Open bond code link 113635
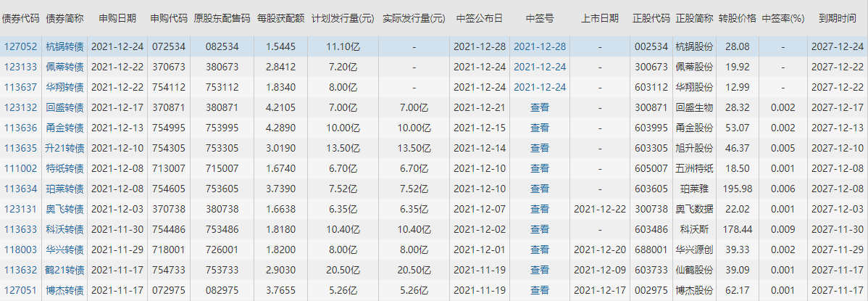The height and width of the screenshot is (301, 868). [x=20, y=148]
